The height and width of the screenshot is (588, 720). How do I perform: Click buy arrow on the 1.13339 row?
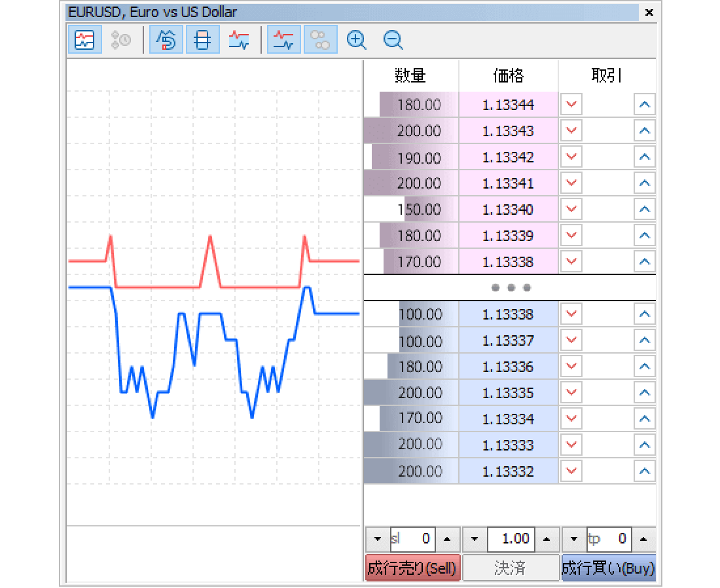click(644, 236)
